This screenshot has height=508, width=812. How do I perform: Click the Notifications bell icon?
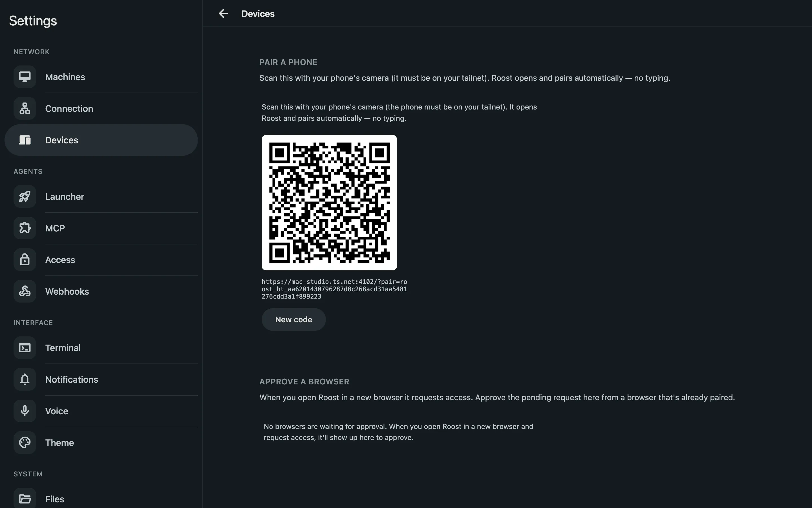(25, 379)
